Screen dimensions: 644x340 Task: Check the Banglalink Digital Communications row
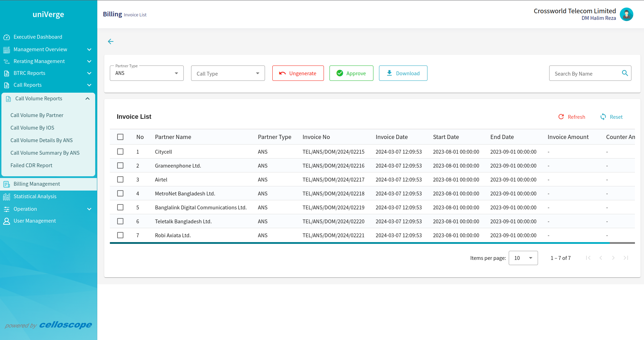(120, 207)
